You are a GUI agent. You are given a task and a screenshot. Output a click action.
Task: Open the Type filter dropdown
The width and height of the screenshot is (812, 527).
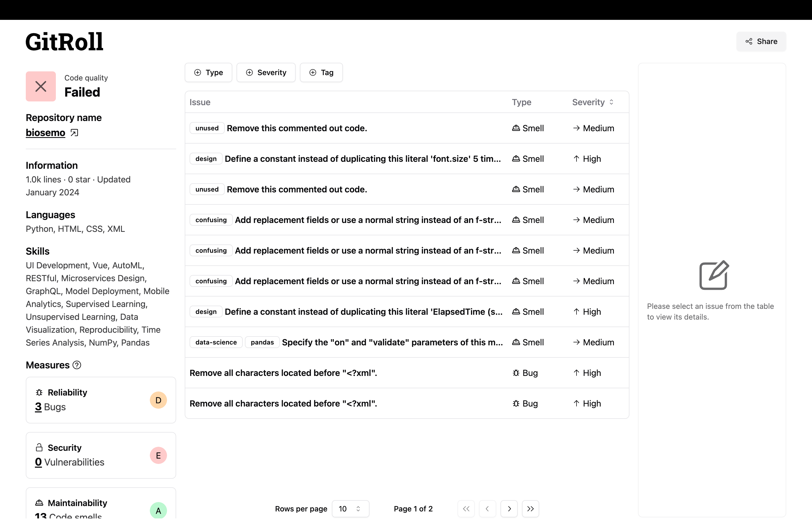(x=208, y=72)
